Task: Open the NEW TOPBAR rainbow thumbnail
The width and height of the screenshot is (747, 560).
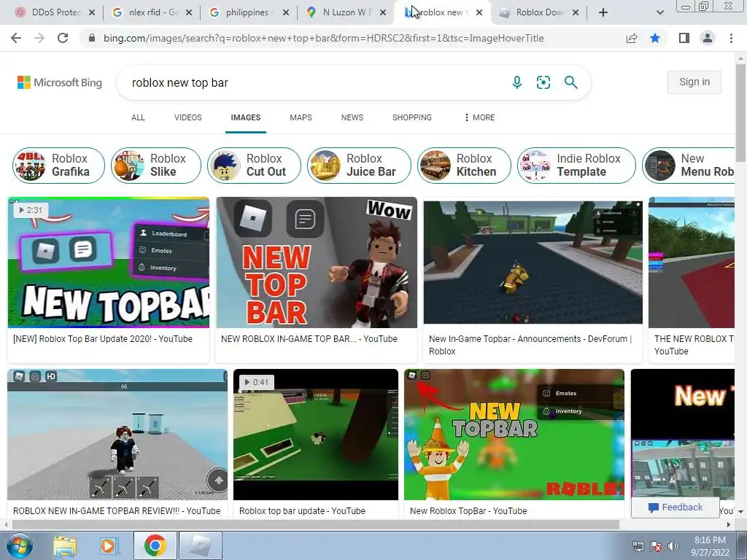Action: [108, 262]
